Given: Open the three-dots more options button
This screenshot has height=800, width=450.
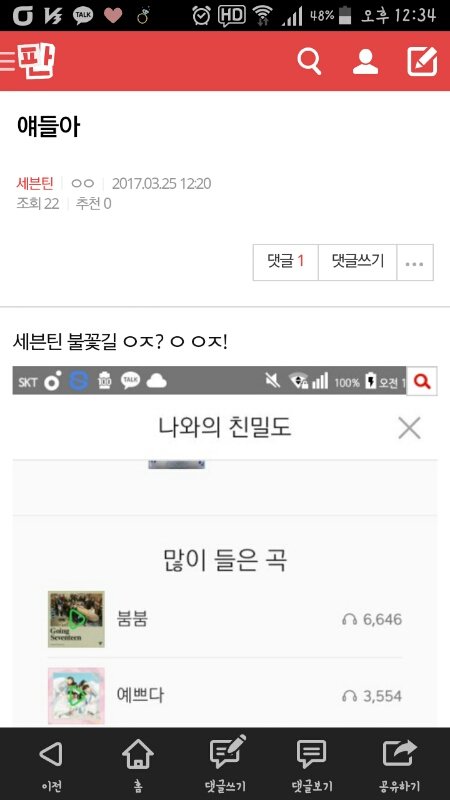Looking at the screenshot, I should click(x=415, y=263).
